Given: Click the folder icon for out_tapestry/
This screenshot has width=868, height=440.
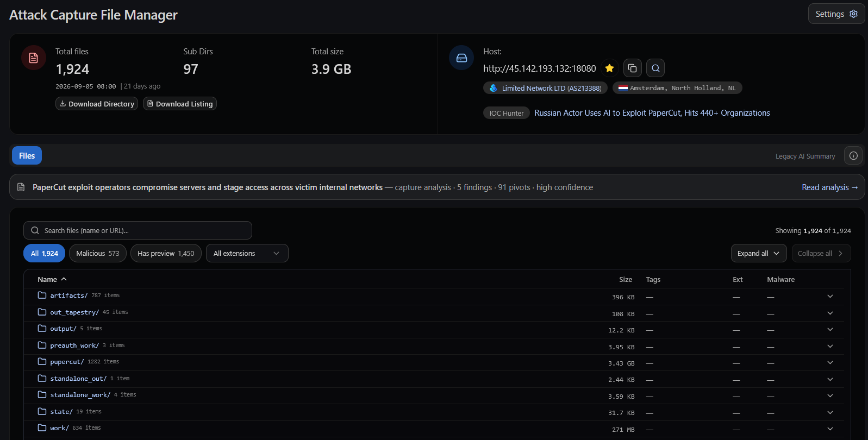Looking at the screenshot, I should click(42, 312).
